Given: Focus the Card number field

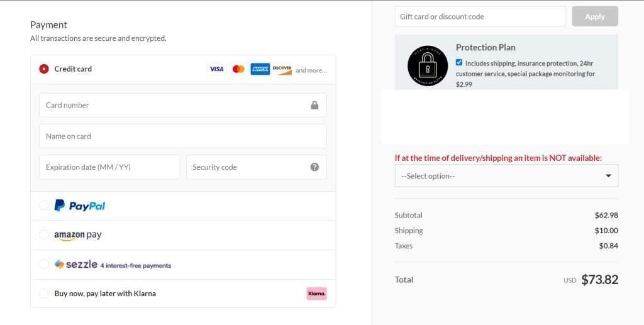Looking at the screenshot, I should click(x=183, y=105).
